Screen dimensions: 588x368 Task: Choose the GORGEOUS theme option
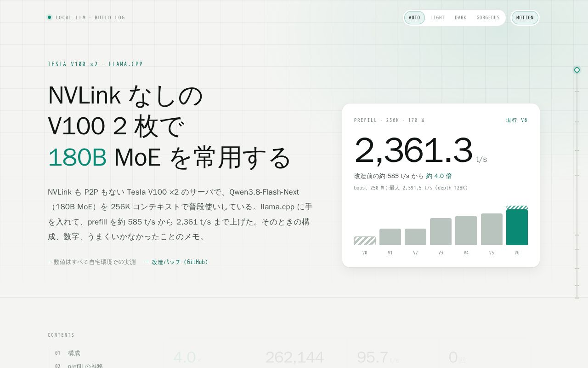pos(488,18)
